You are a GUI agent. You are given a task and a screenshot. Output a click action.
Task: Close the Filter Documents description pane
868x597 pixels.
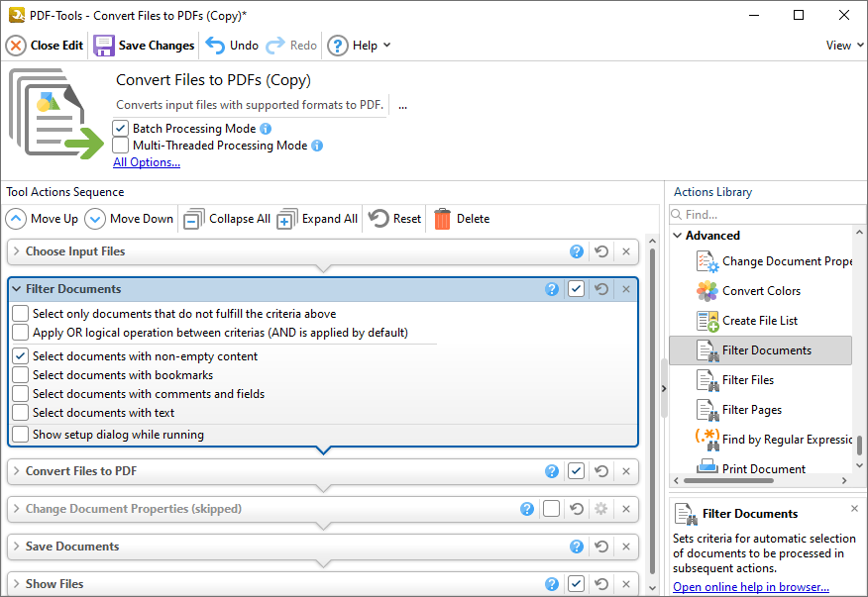click(855, 509)
